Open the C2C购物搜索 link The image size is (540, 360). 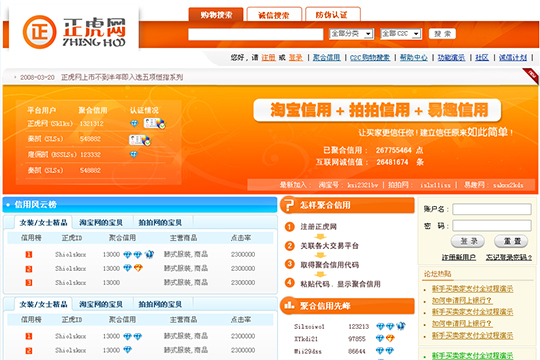click(370, 58)
